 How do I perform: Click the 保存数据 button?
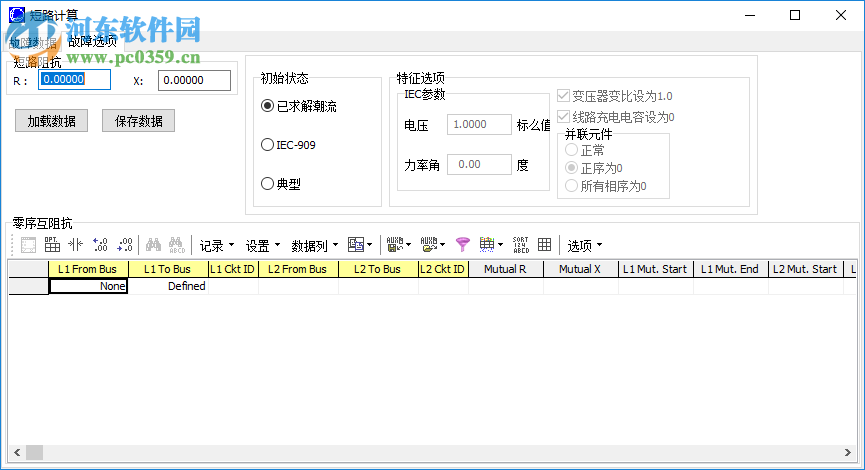coord(138,121)
